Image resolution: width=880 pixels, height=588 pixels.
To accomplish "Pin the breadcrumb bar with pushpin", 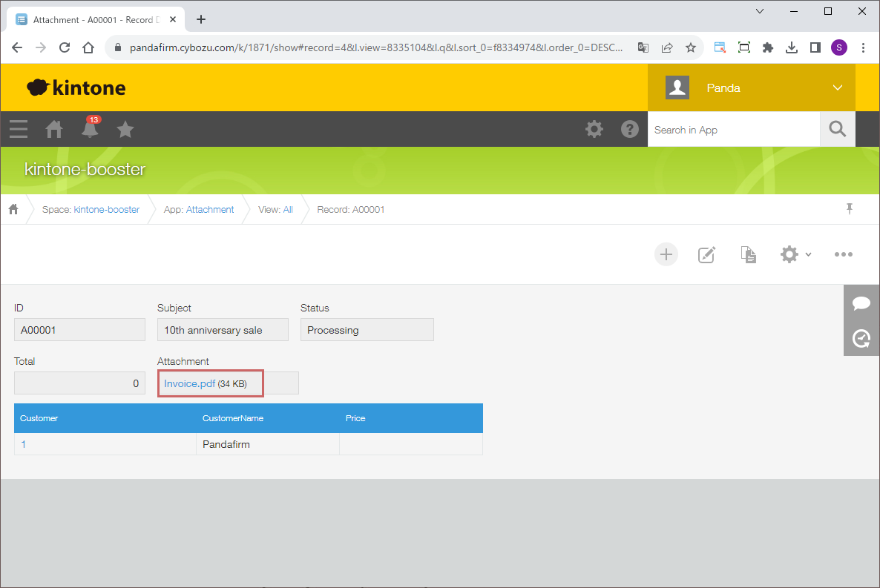I will [850, 209].
